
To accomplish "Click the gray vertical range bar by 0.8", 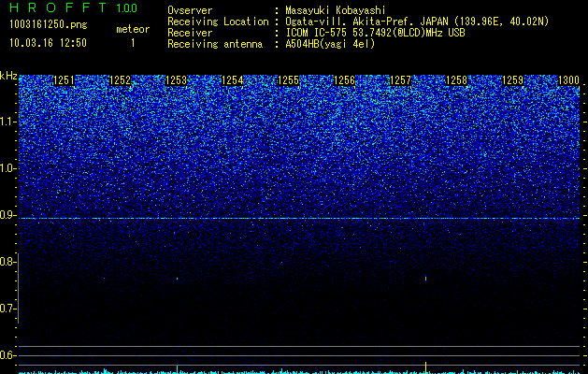I will [19, 288].
